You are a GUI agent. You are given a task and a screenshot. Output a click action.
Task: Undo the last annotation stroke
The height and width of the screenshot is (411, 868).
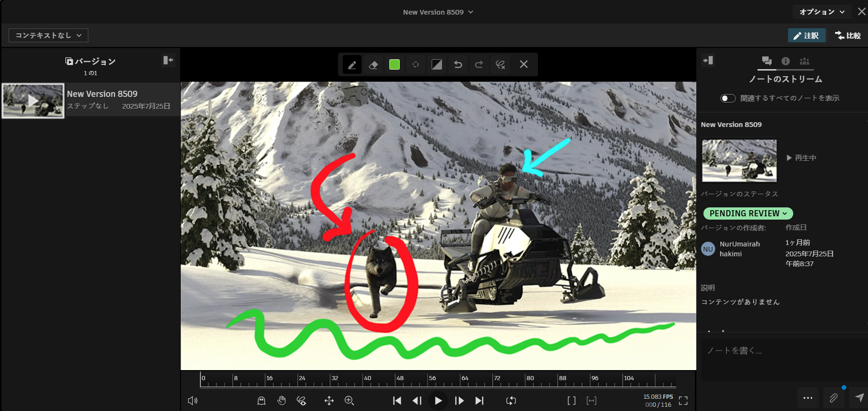click(x=458, y=64)
